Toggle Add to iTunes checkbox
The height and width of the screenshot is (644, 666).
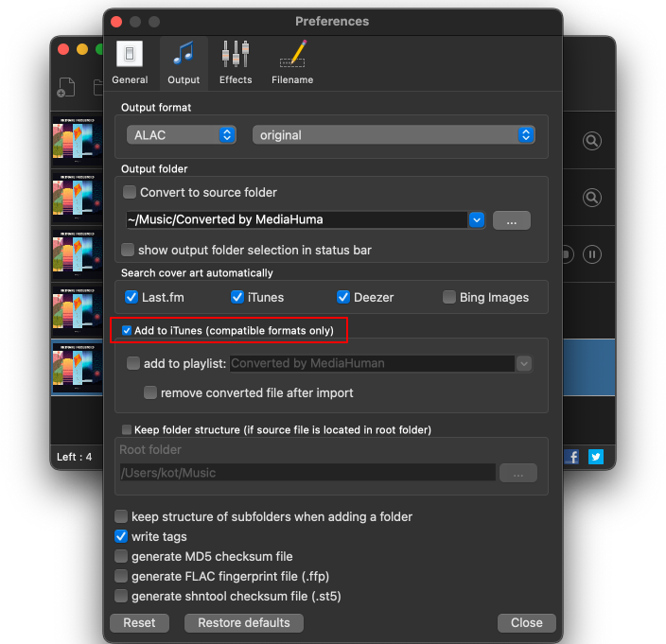click(x=127, y=330)
